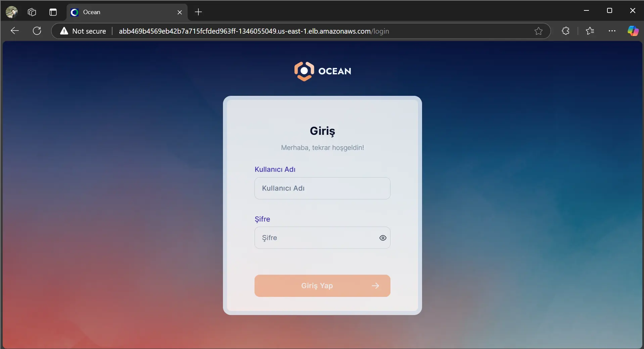Click the Not secure warning icon

(x=64, y=31)
